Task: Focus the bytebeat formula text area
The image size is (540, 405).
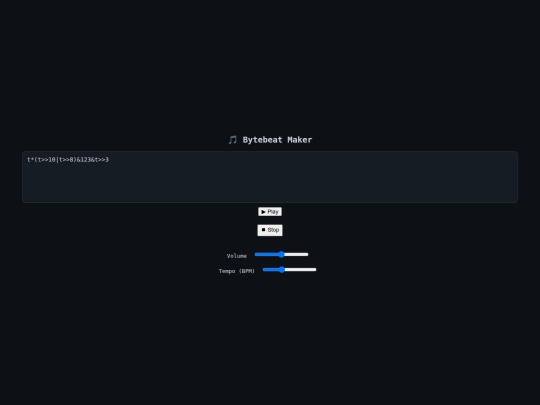Action: (x=270, y=177)
